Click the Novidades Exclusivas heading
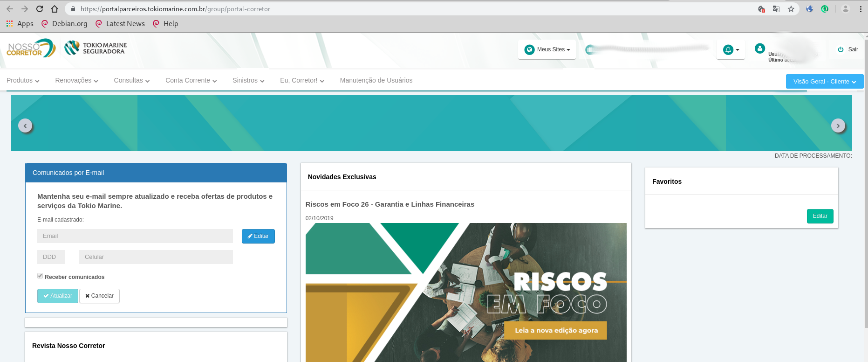868x362 pixels. click(x=342, y=177)
